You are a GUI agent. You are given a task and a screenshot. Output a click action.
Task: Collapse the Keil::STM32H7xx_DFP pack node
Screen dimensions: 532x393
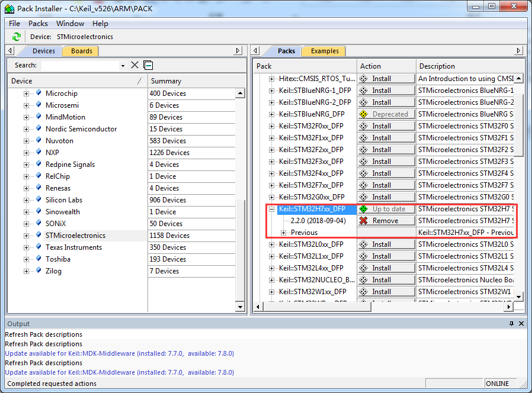(271, 209)
